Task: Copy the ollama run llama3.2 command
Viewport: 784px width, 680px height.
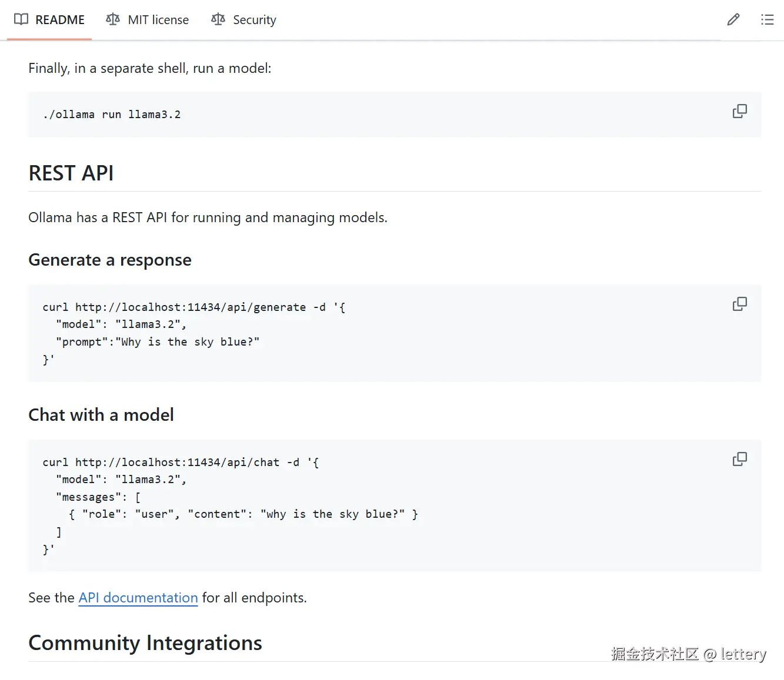Action: pos(739,111)
